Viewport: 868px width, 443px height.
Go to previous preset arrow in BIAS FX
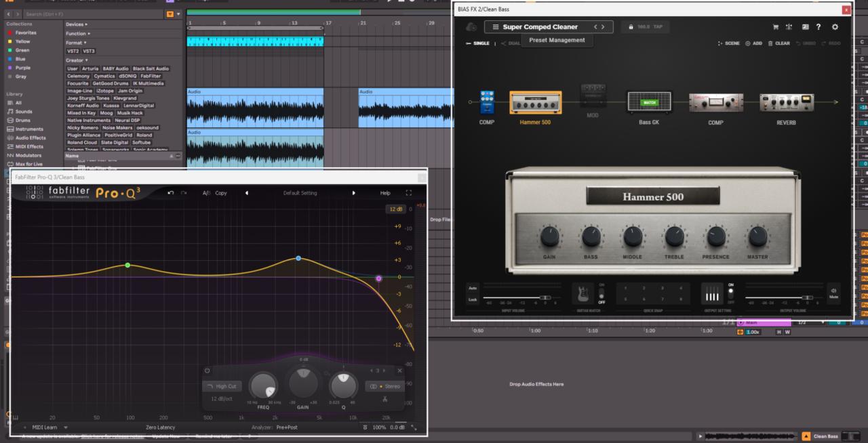coord(595,27)
